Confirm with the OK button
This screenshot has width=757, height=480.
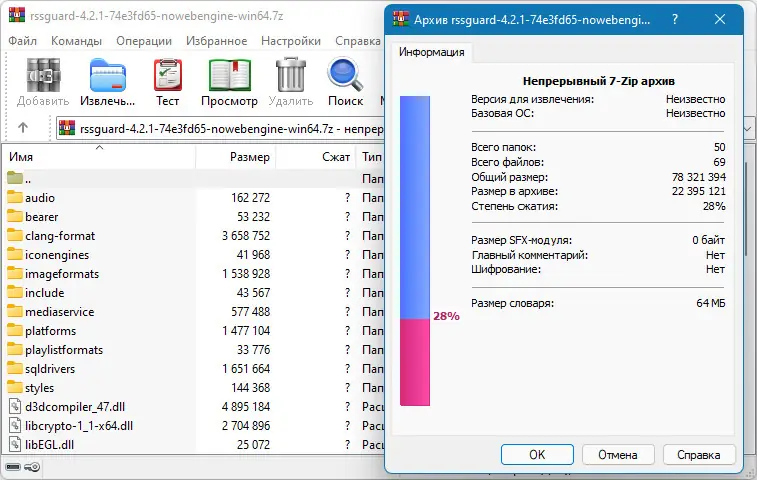537,454
